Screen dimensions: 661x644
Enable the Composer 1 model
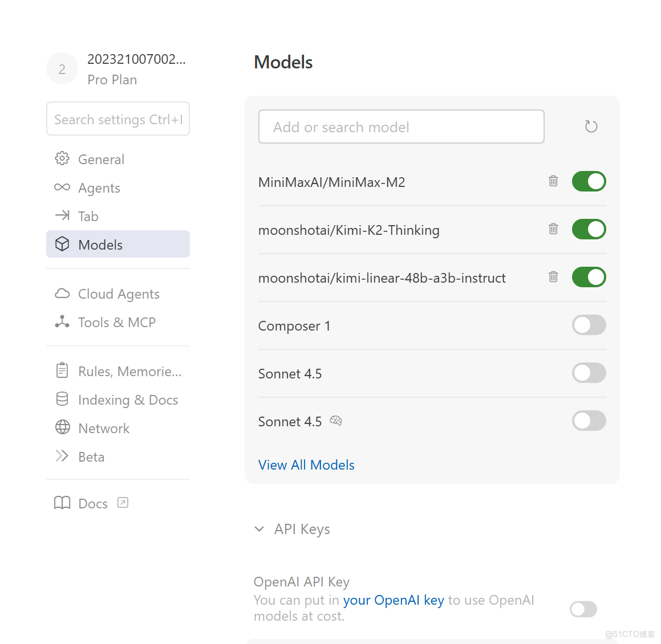click(589, 325)
